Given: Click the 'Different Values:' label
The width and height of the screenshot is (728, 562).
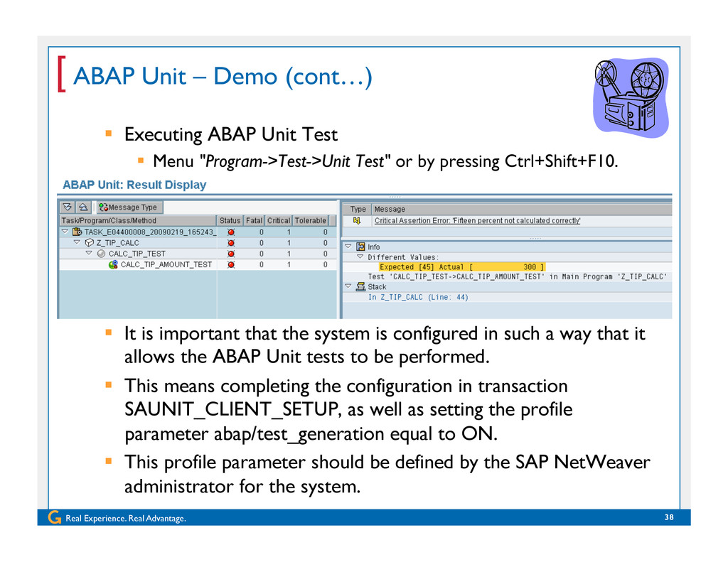Looking at the screenshot, I should point(403,257).
